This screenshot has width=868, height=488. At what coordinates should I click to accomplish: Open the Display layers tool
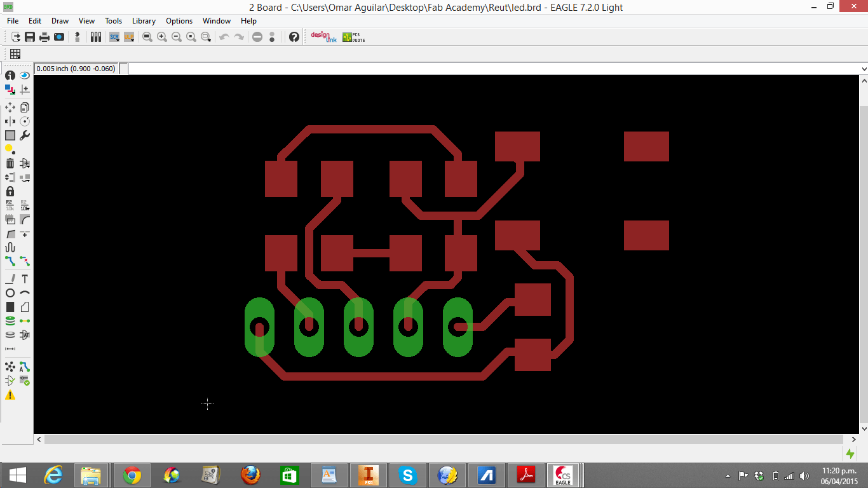pyautogui.click(x=10, y=90)
